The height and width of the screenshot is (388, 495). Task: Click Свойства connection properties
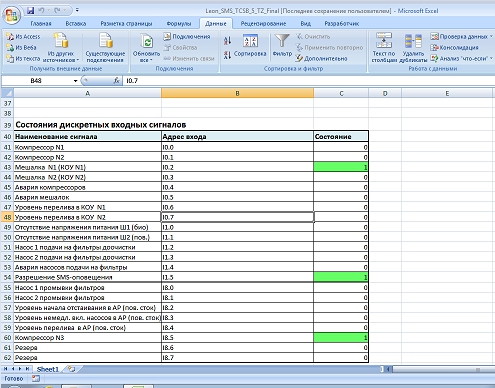(x=180, y=48)
